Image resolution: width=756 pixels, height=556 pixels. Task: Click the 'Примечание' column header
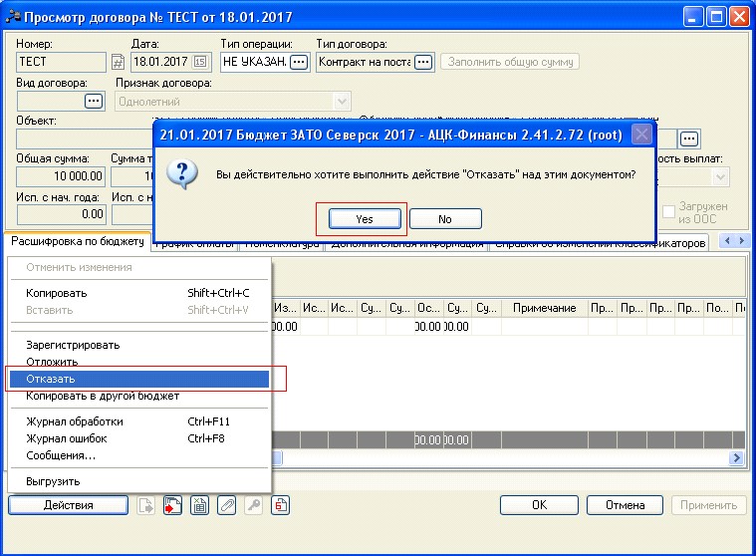[545, 309]
